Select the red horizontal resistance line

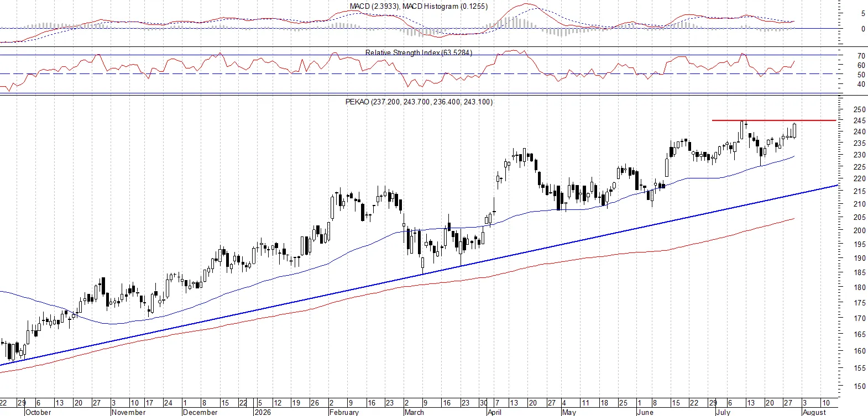click(774, 120)
